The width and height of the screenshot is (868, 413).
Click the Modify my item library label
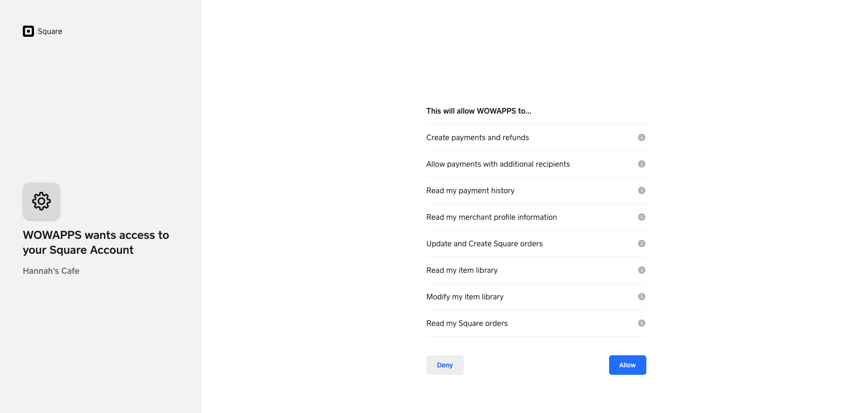[x=465, y=297]
